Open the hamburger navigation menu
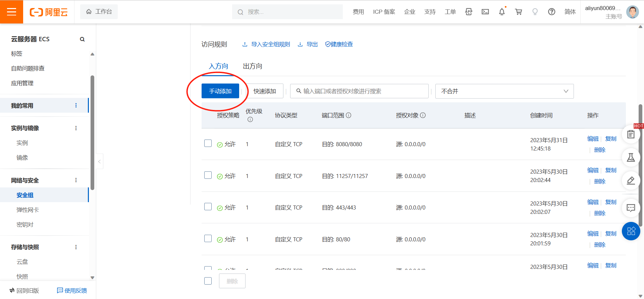The width and height of the screenshot is (644, 299). click(11, 12)
